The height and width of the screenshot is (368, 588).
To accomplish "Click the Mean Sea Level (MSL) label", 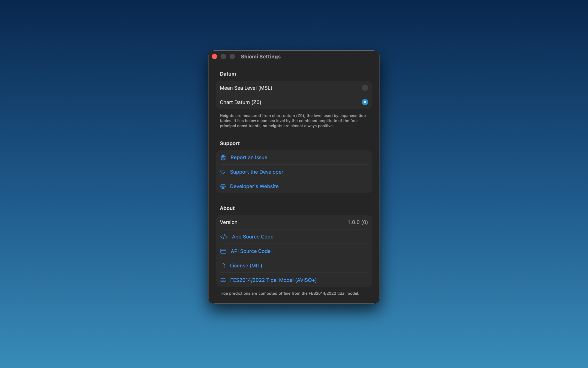I will pos(246,88).
